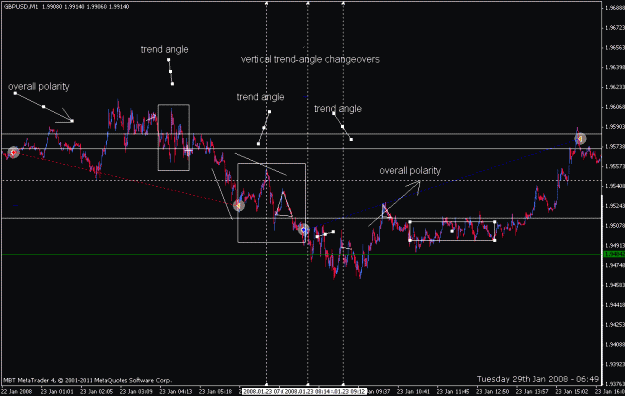Click the 'vertical trend-angle changeovers' label
The width and height of the screenshot is (625, 396).
coord(310,59)
